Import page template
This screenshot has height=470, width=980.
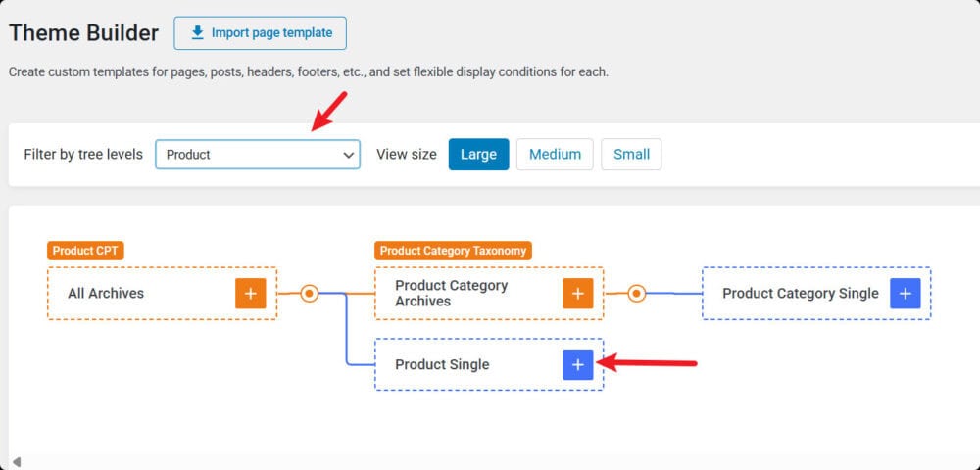260,33
